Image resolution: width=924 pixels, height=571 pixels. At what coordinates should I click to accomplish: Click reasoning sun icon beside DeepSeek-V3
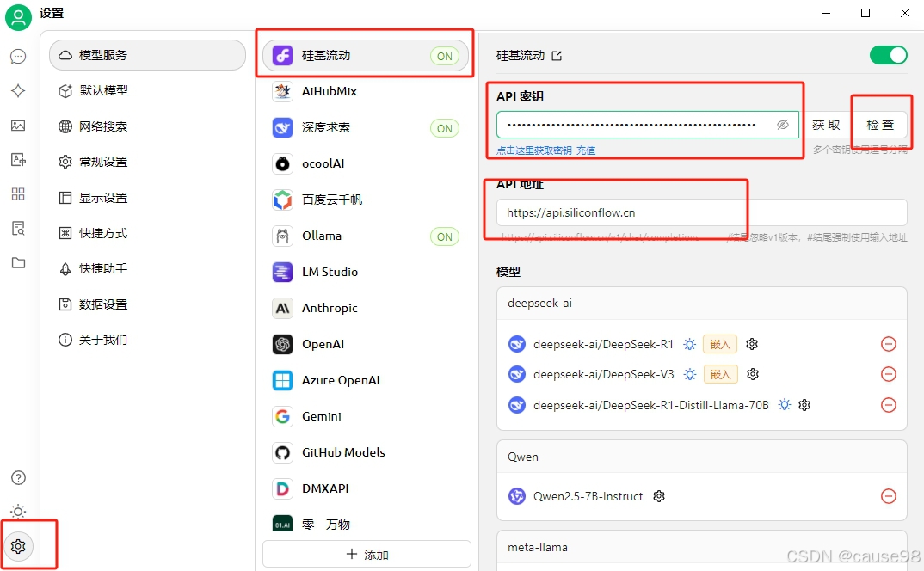coord(690,374)
